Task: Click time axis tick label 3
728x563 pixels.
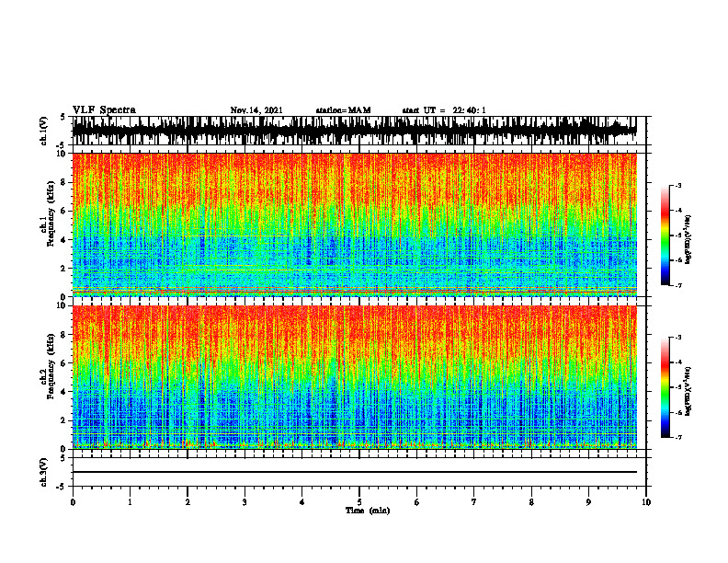Action: point(245,502)
